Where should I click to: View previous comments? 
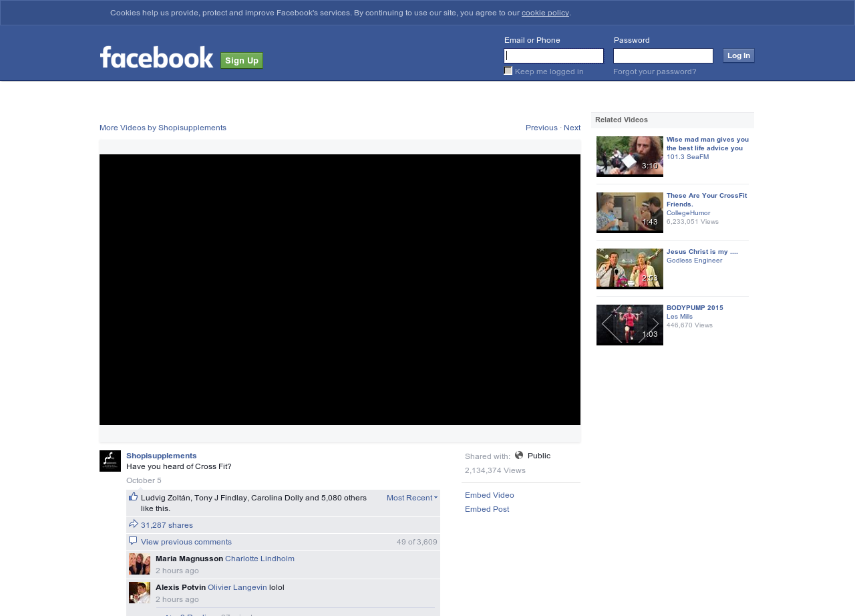[186, 542]
